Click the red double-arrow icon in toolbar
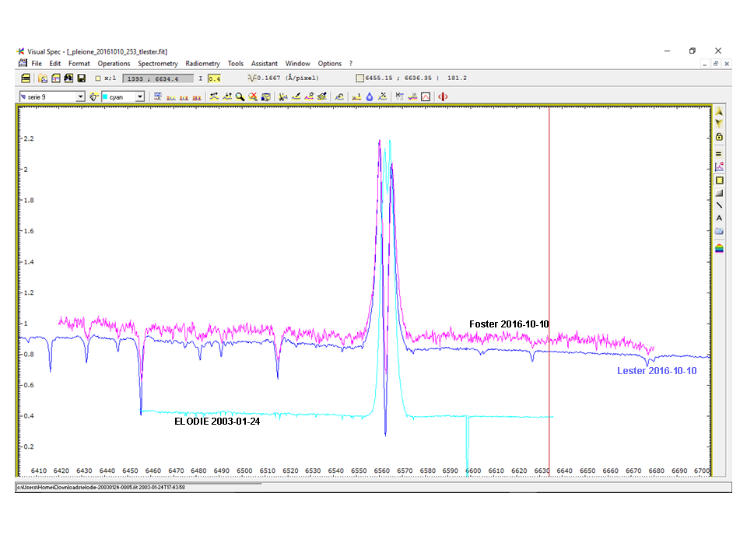Screen dimensions: 747x560 [x=443, y=96]
